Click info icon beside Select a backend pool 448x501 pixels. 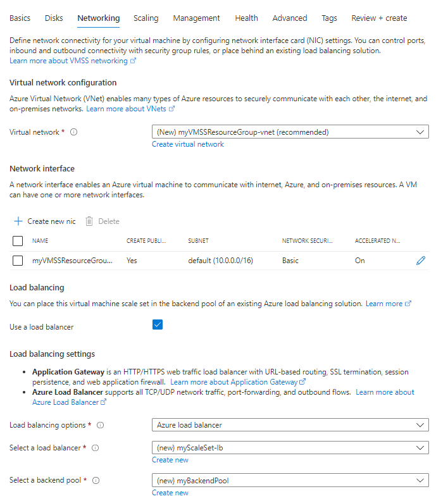(96, 481)
